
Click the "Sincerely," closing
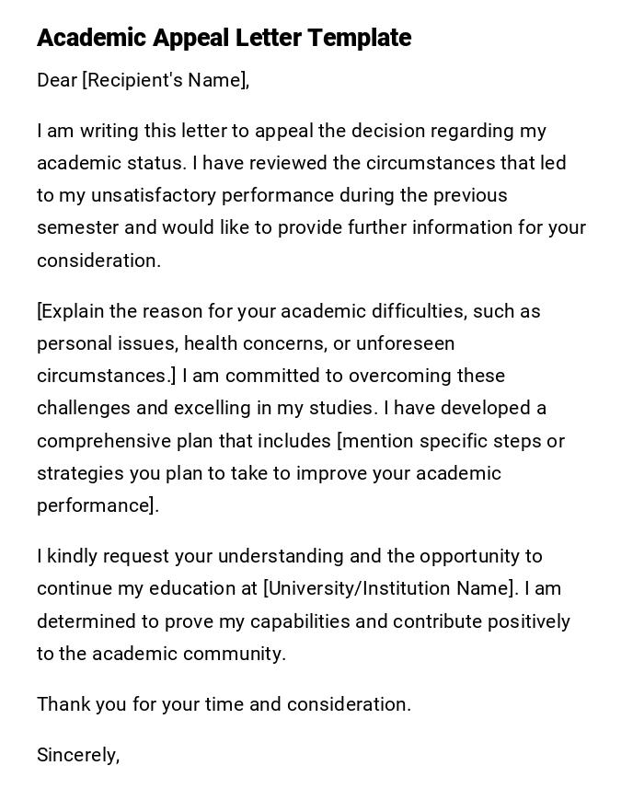(78, 755)
